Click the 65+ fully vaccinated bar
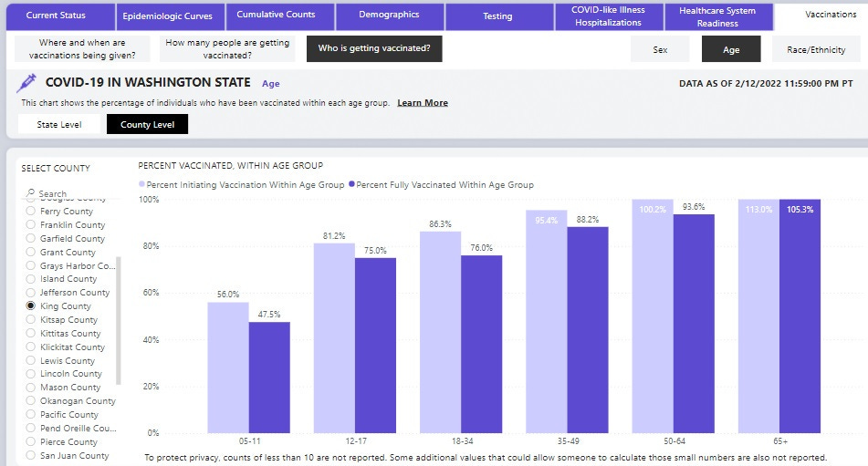868x466 pixels. tap(800, 316)
